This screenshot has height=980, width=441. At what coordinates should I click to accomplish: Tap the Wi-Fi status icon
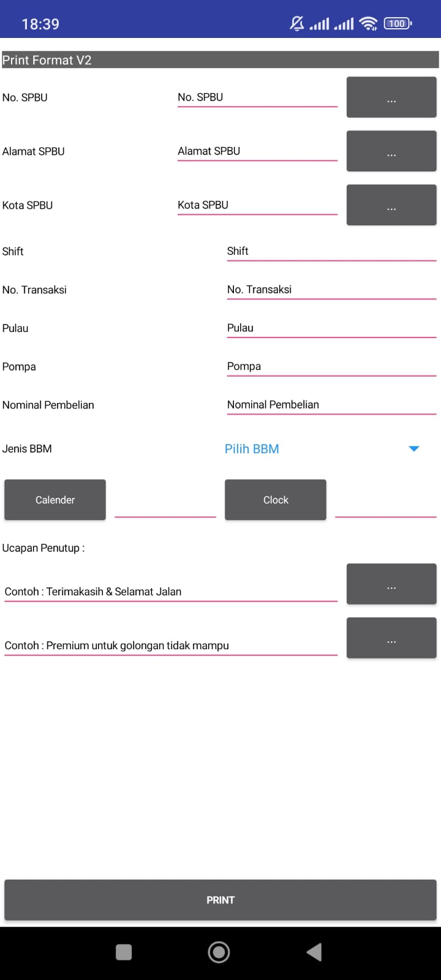click(369, 24)
